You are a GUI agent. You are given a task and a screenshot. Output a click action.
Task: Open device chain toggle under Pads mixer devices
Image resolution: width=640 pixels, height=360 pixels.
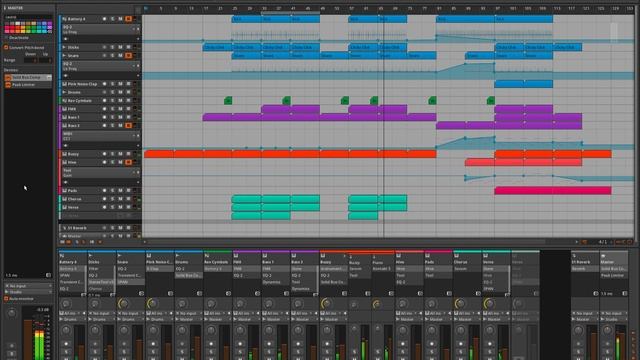point(449,293)
